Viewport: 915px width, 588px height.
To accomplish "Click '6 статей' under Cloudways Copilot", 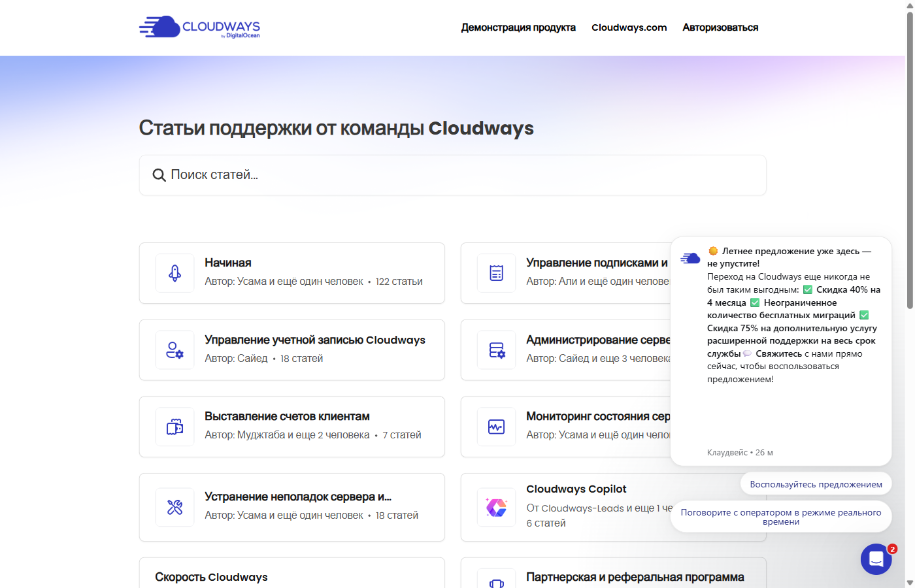I will point(546,523).
